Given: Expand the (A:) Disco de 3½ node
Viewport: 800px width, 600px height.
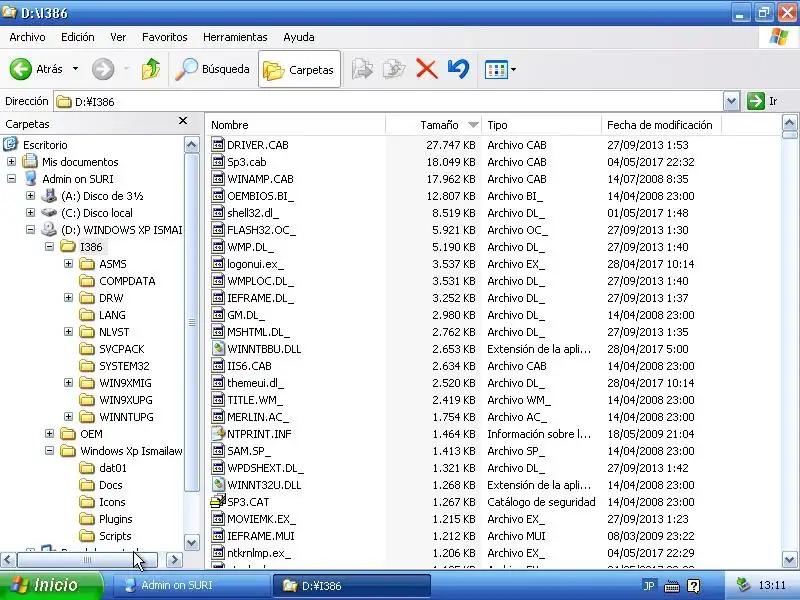Looking at the screenshot, I should coord(30,195).
